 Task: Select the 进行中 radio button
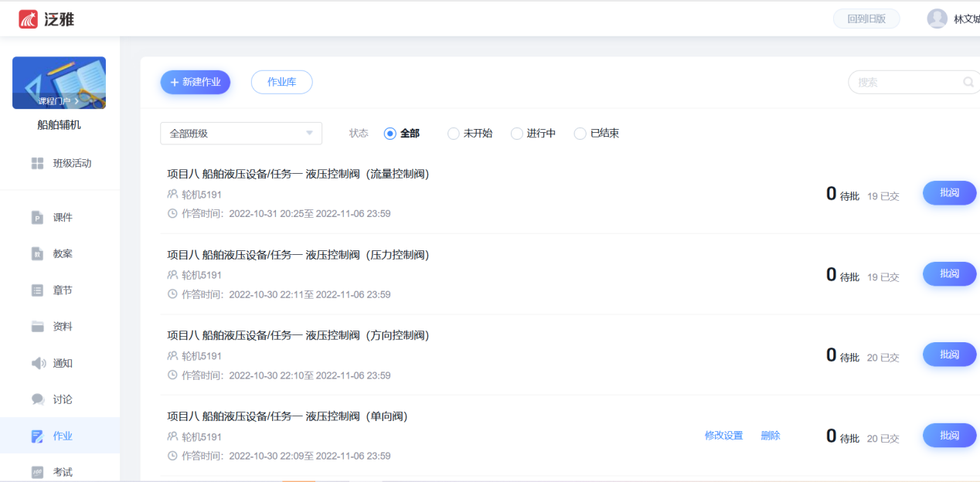point(517,134)
